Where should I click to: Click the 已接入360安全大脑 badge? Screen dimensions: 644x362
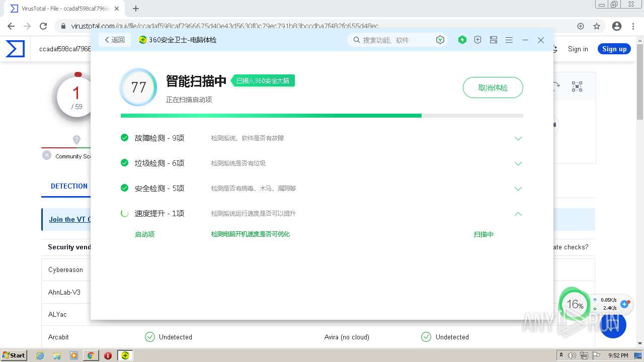[263, 80]
